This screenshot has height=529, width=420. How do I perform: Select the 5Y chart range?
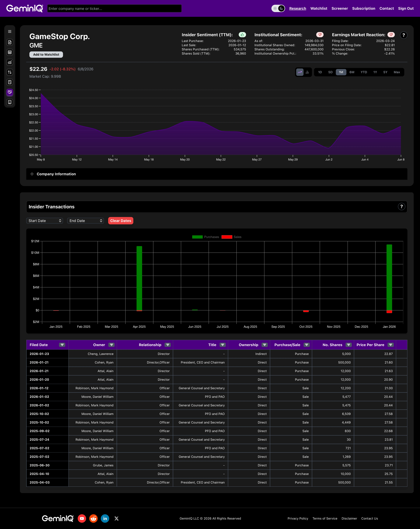[x=385, y=72]
